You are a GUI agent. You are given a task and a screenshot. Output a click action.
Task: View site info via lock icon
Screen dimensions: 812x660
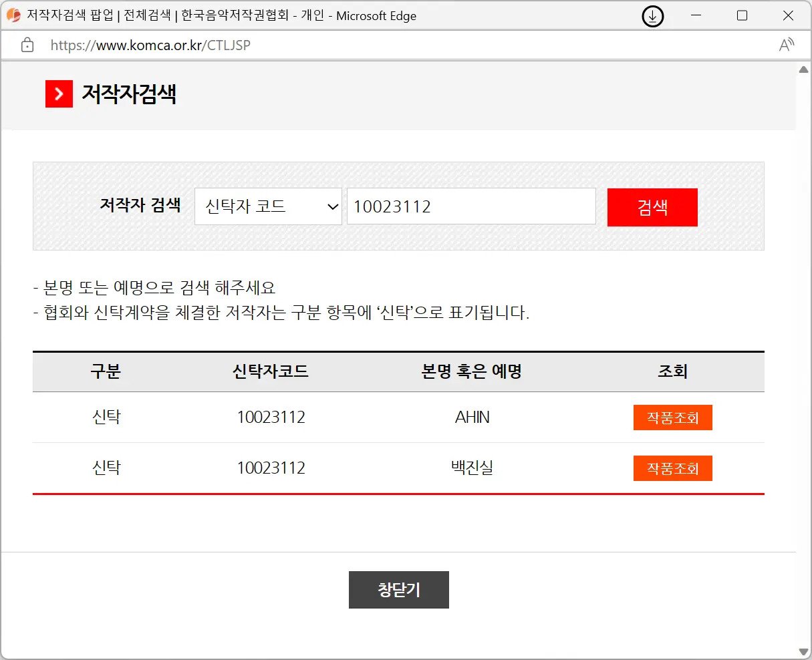(x=27, y=45)
